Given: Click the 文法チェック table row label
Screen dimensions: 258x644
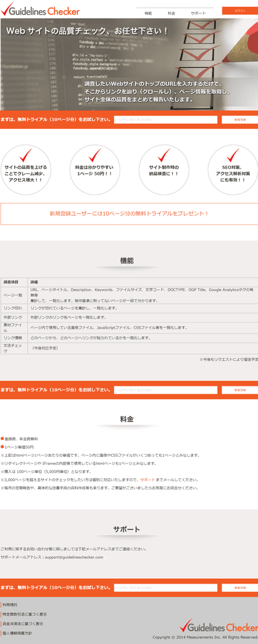Looking at the screenshot, I should click(14, 348).
